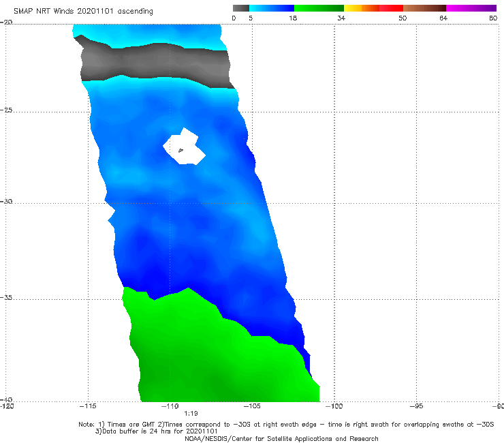Click the small island marker in the white gap

180,150
